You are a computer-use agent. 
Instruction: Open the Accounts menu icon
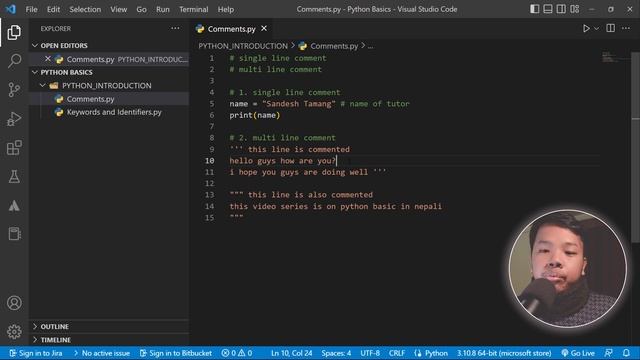tap(14, 303)
